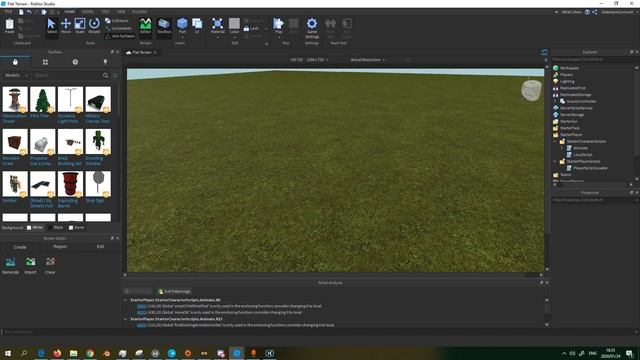Click the Paste clipboard button
The height and width of the screenshot is (360, 640).
pos(9,26)
